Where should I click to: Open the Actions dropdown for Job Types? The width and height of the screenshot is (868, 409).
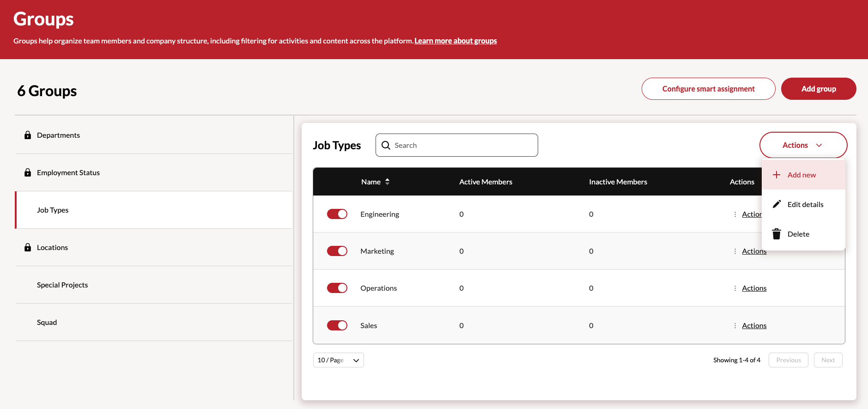[x=803, y=145]
